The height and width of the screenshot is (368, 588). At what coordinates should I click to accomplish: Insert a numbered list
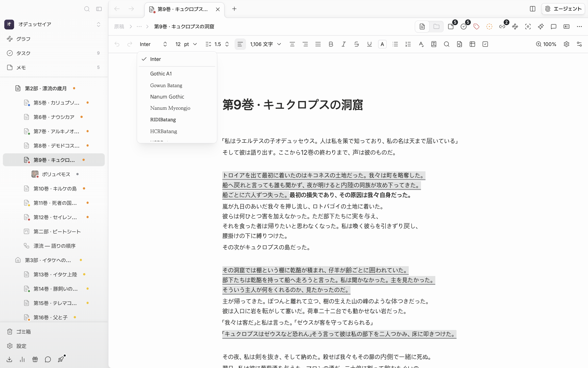(x=408, y=44)
